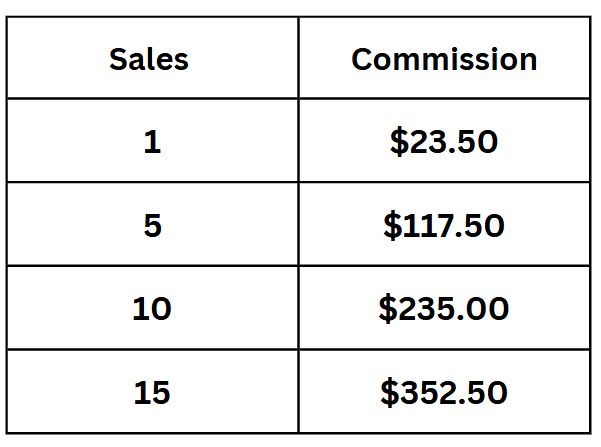The width and height of the screenshot is (601, 447).
Task: Click the dollar sign in $235.00
Action: [x=388, y=309]
